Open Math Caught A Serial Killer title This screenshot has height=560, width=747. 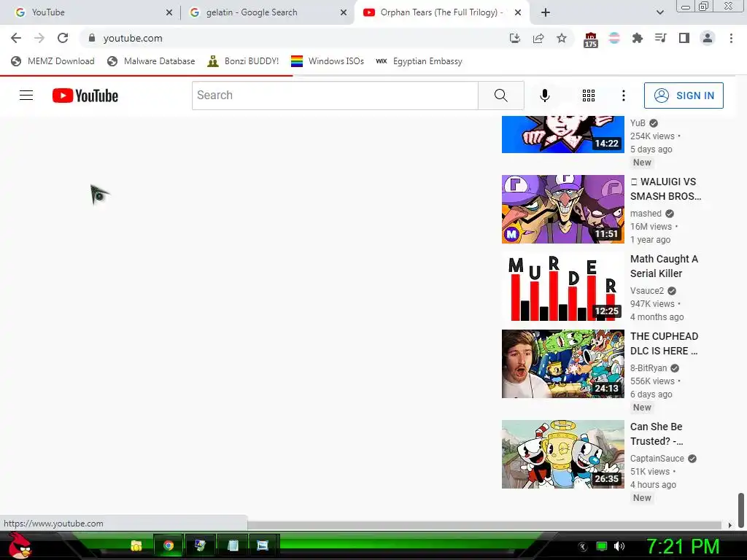(x=664, y=265)
